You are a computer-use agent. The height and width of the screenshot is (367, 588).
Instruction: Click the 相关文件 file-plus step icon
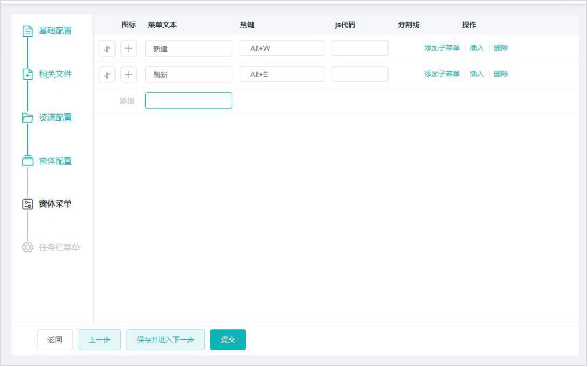point(28,74)
